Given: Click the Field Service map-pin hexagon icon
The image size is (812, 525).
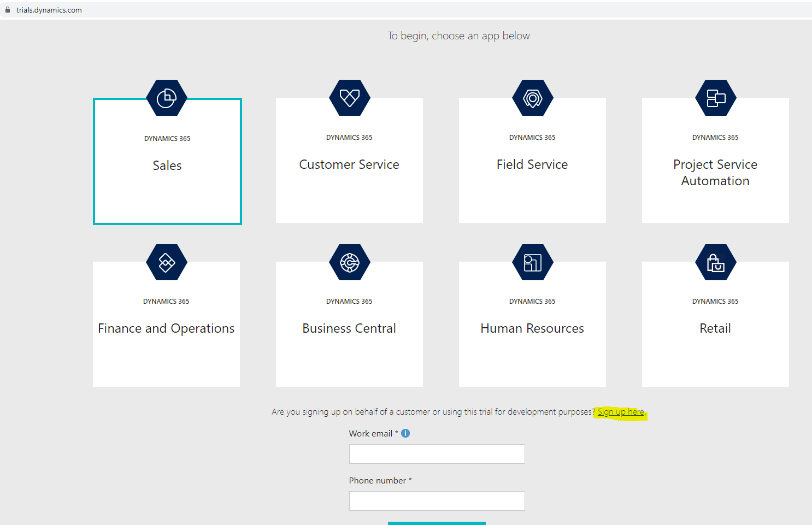Looking at the screenshot, I should [533, 98].
